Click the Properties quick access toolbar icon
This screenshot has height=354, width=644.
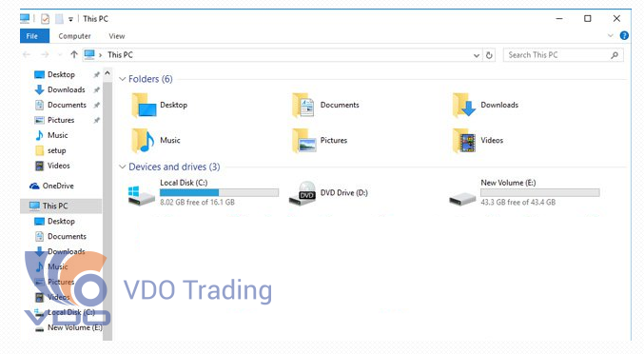(x=45, y=19)
